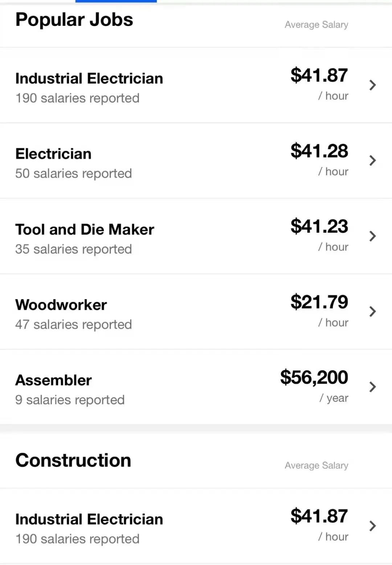This screenshot has width=392, height=565.
Task: Select the active blue tab indicator at top
Action: [116, 1]
